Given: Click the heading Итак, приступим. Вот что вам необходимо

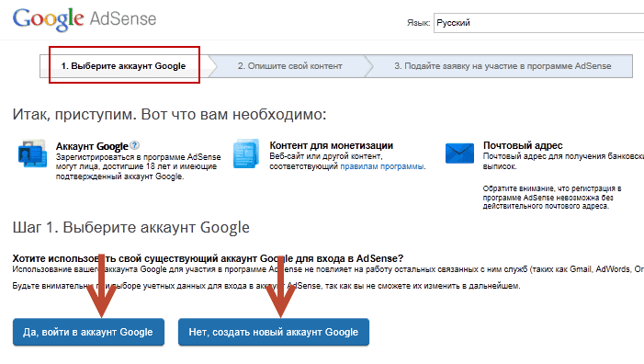Looking at the screenshot, I should coord(169,114).
